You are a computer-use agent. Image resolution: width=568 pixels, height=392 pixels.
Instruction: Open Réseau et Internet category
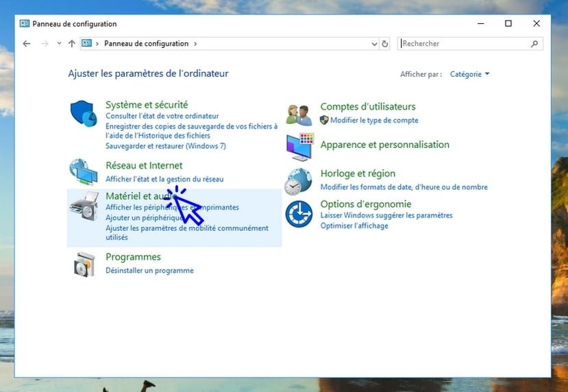pos(144,166)
